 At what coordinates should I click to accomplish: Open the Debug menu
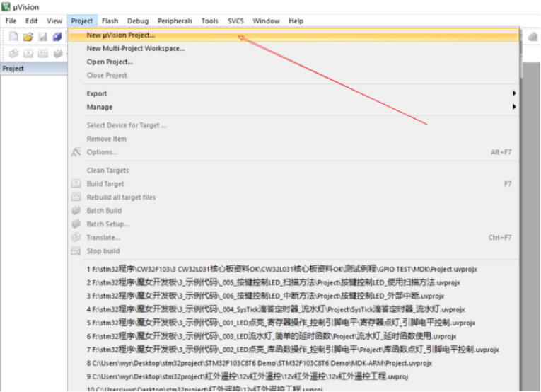point(138,21)
